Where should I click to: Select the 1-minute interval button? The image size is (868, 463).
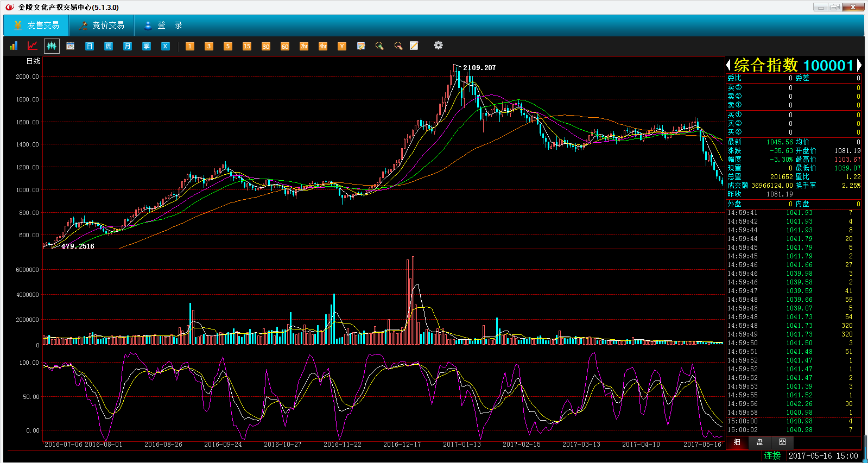[190, 46]
